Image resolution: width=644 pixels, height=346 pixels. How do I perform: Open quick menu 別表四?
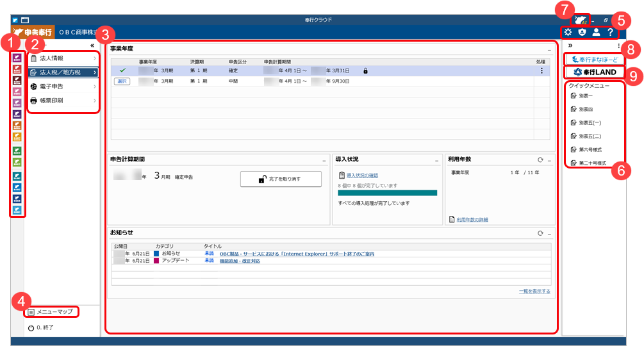582,109
